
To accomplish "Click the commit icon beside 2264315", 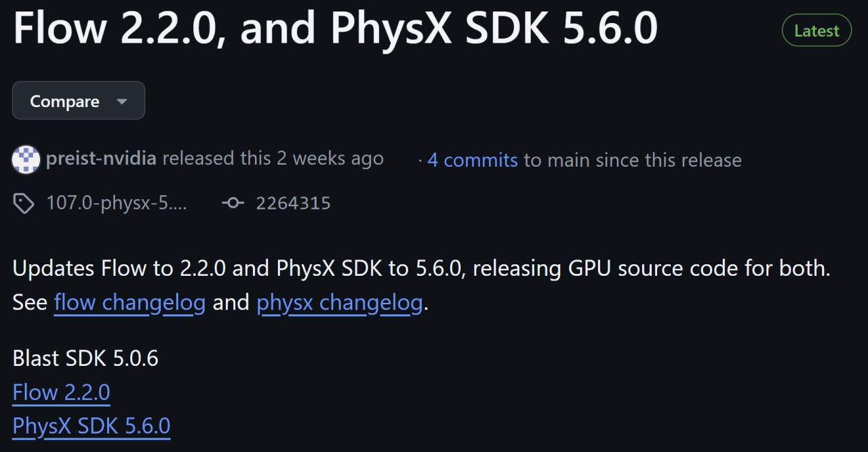I will tap(233, 203).
